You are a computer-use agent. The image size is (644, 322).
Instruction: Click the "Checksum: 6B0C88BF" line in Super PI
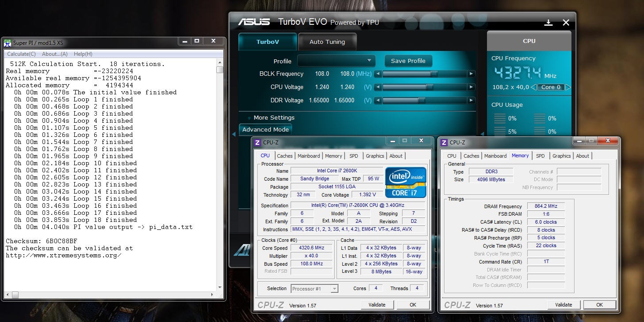tap(42, 241)
